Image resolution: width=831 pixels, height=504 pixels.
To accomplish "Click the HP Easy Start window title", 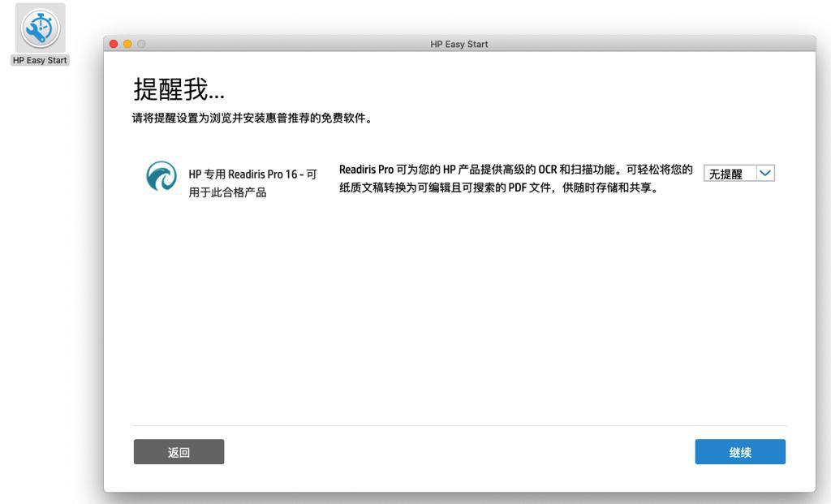I will [x=459, y=45].
